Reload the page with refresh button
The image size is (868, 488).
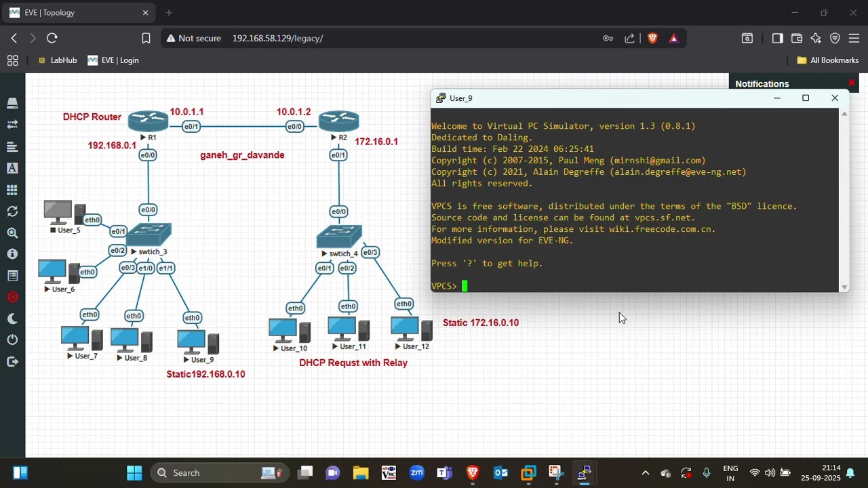(x=52, y=38)
